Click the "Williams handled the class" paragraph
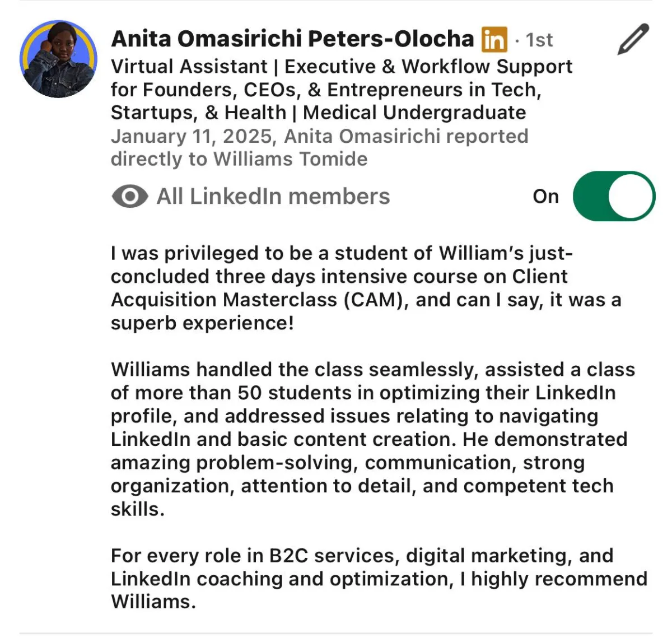672x638 pixels. click(373, 439)
